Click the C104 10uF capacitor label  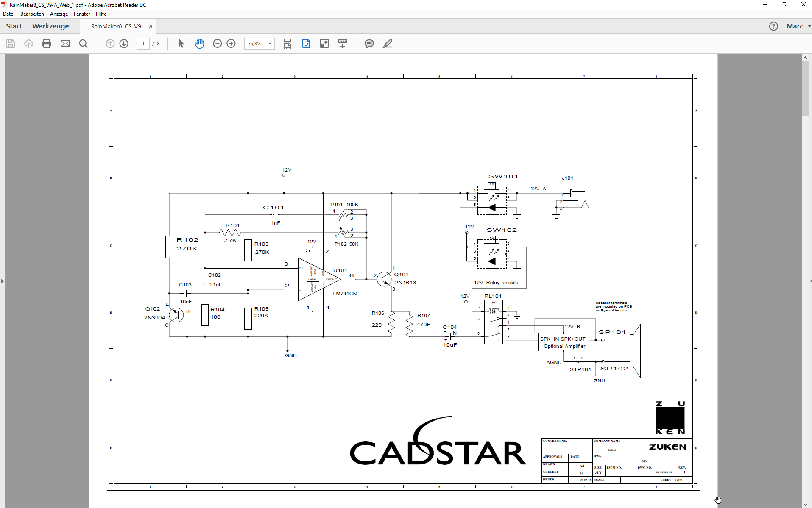[450, 336]
